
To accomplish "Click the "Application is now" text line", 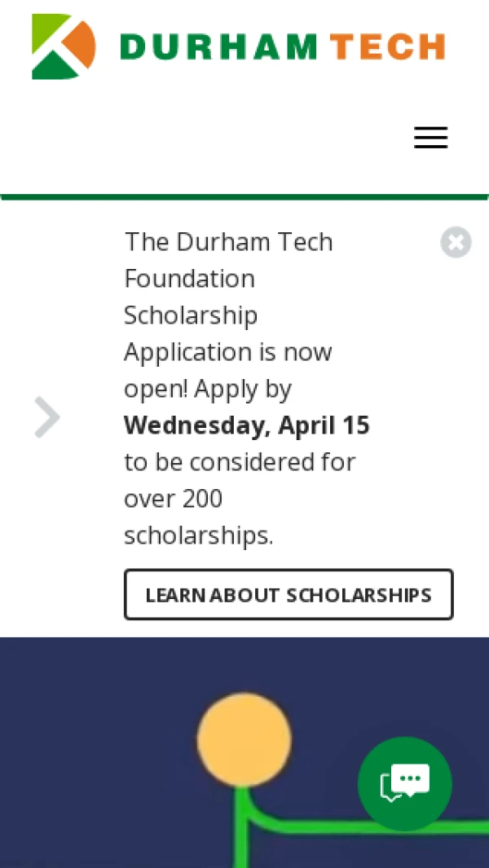I will (x=227, y=352).
